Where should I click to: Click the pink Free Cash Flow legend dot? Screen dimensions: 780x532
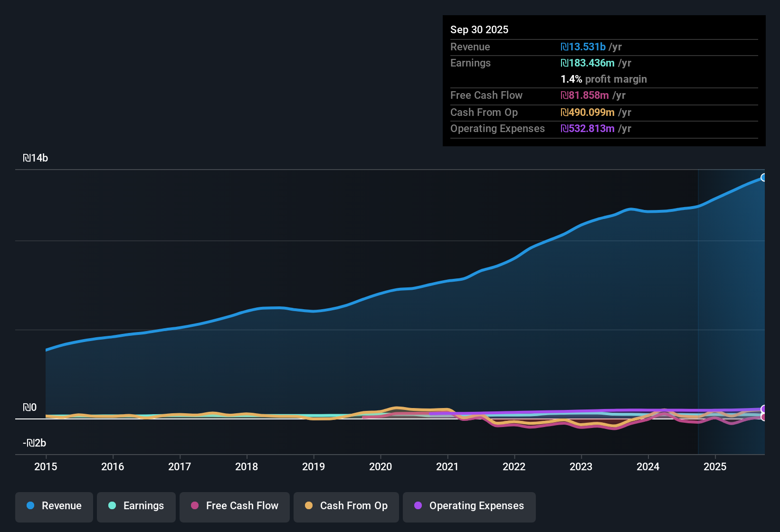coord(195,506)
